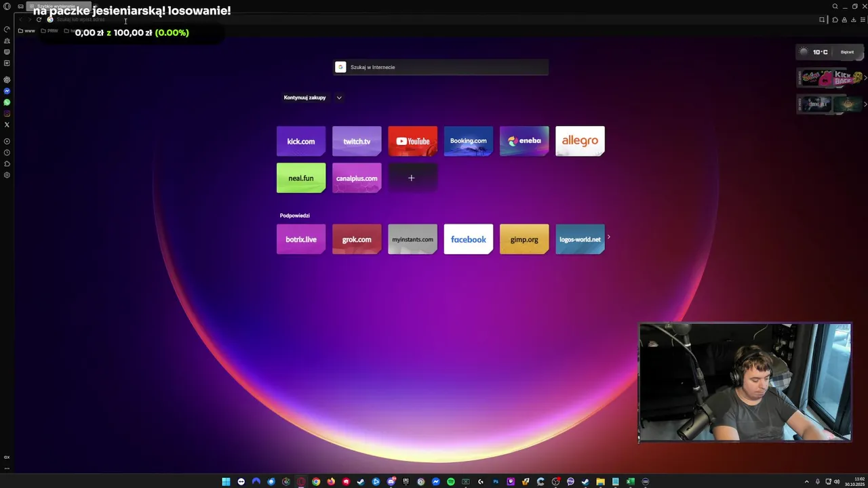Open Instagram in the sidebar
Screen dimensions: 868x488
tap(7, 113)
